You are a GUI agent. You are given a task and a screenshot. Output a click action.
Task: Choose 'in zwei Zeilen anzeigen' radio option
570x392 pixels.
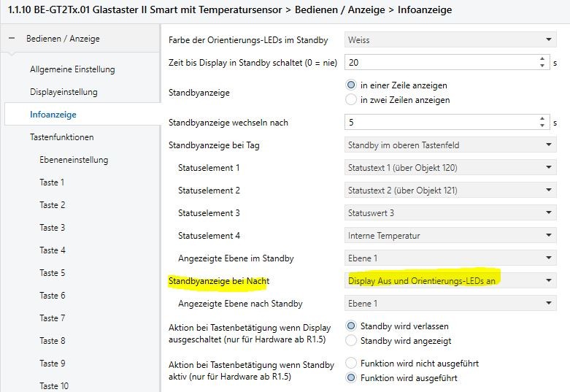[x=351, y=99]
